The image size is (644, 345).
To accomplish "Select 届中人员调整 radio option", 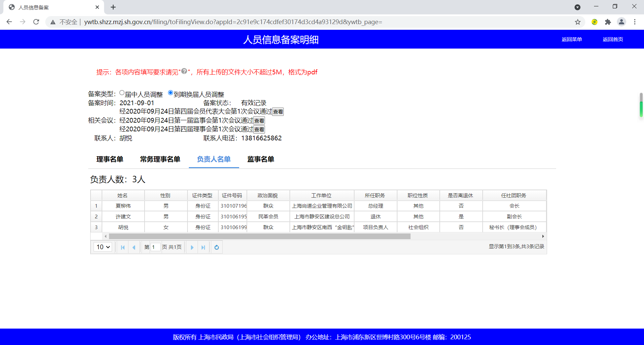I will (122, 93).
